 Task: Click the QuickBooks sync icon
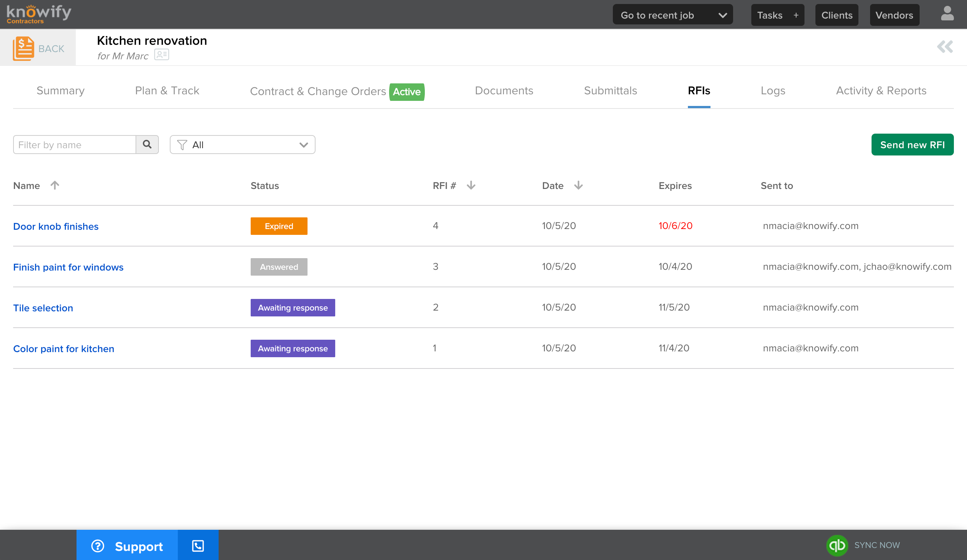(837, 545)
